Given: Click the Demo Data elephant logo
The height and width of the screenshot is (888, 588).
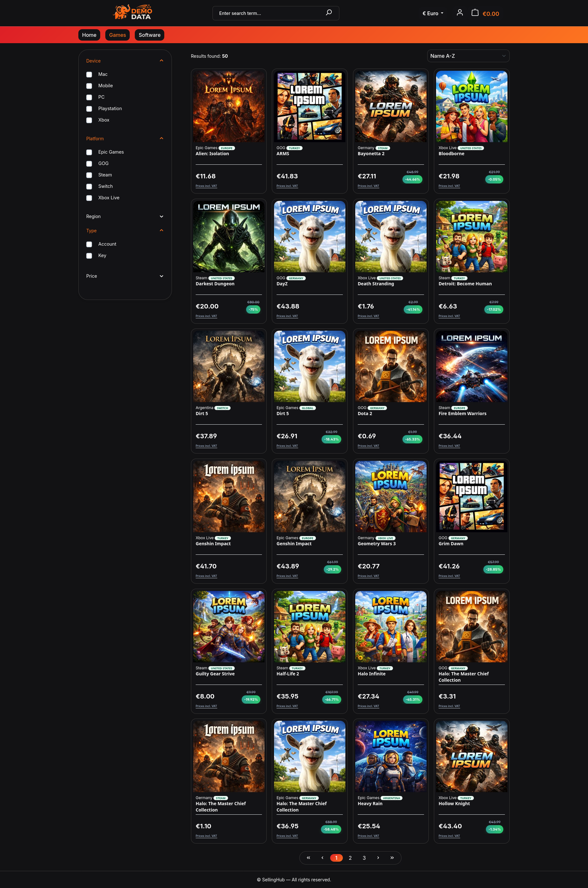Looking at the screenshot, I should point(132,12).
